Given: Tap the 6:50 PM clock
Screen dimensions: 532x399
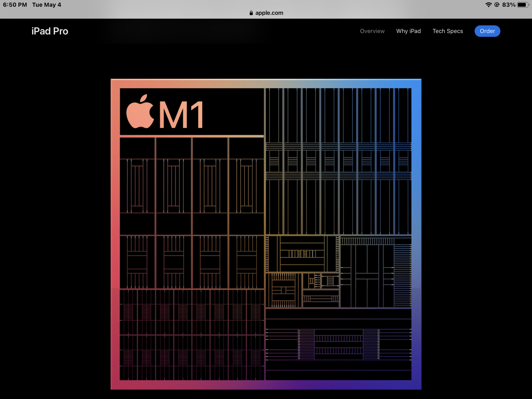Looking at the screenshot, I should [x=15, y=5].
